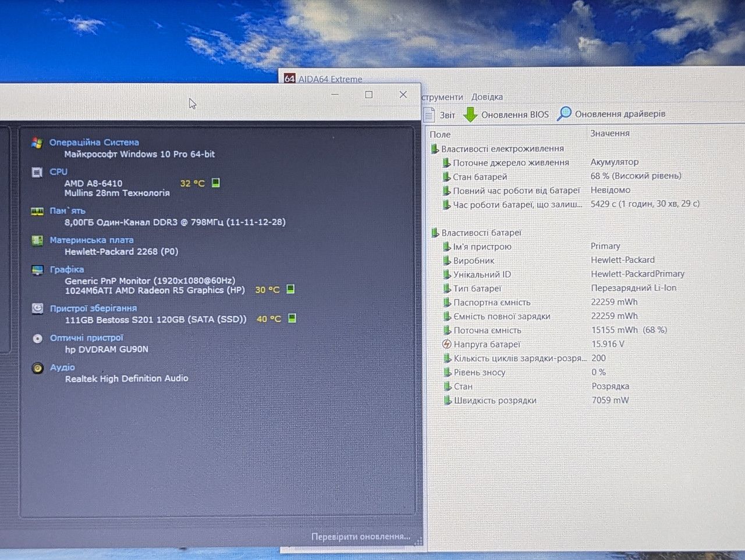745x560 pixels.
Task: Click the RAM icon beside Пам`ять
Action: tap(37, 211)
